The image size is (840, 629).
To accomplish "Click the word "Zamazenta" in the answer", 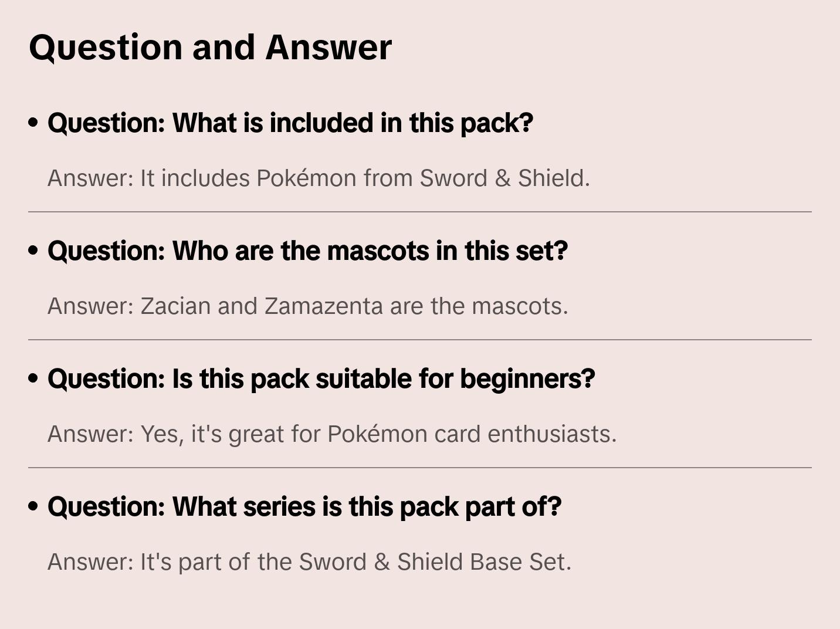I will tap(323, 306).
